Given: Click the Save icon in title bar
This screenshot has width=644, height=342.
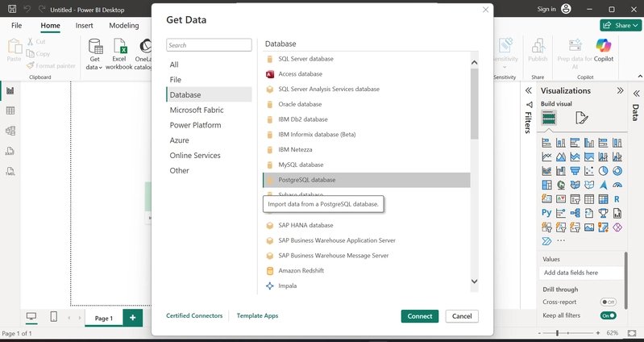Looking at the screenshot, I should tap(12, 9).
